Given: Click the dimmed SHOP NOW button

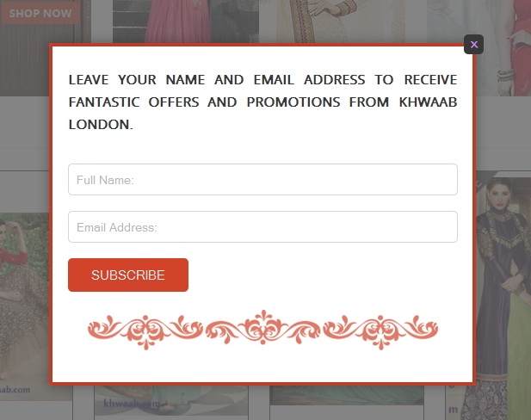Looking at the screenshot, I should pos(40,13).
